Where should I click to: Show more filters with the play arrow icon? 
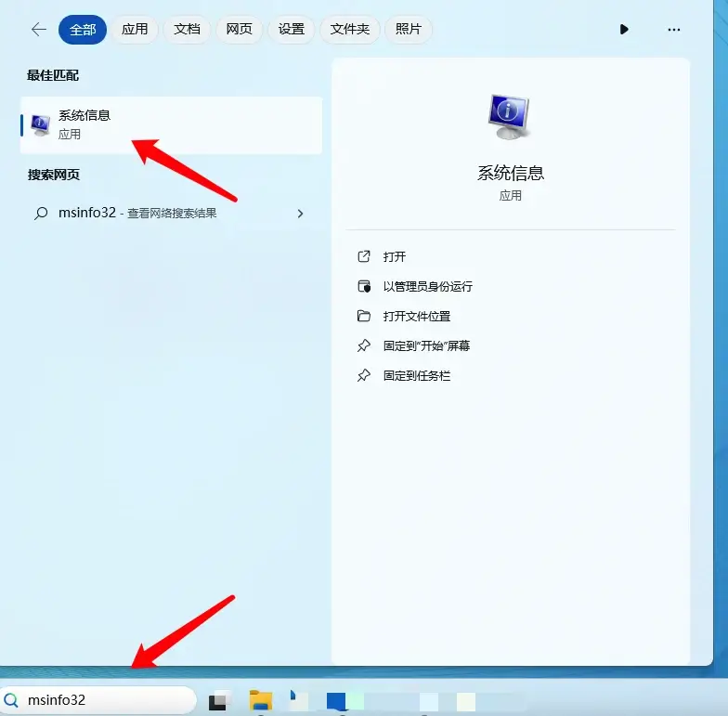tap(624, 30)
